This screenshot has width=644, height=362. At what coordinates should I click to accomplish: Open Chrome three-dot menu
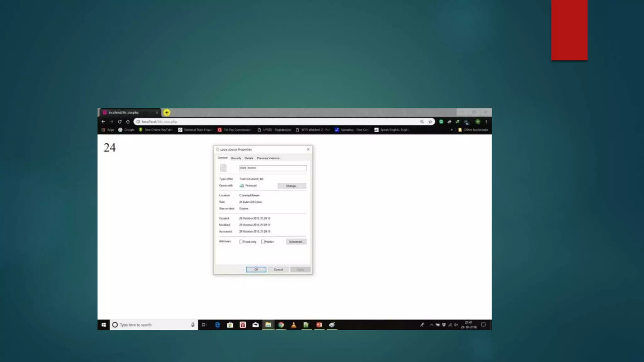tap(486, 122)
